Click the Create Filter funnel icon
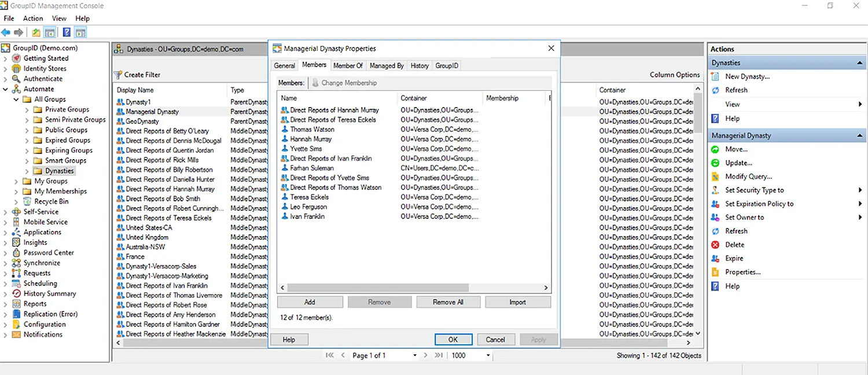The height and width of the screenshot is (375, 868). coord(118,75)
